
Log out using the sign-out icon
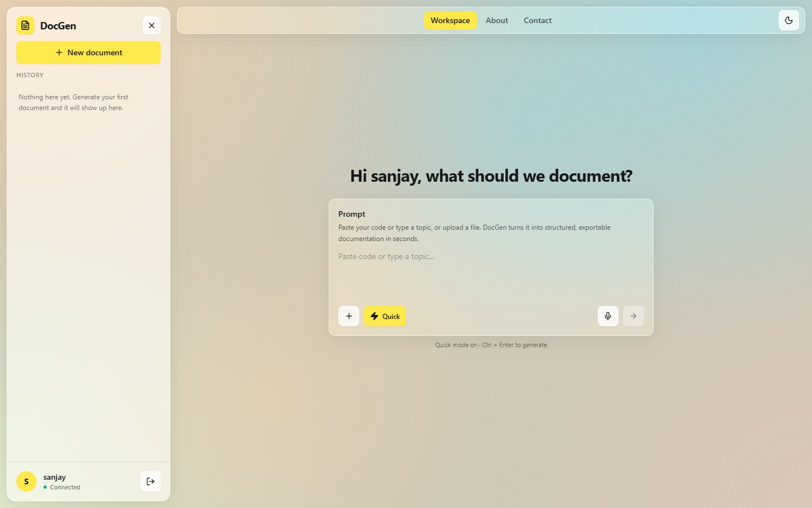151,481
